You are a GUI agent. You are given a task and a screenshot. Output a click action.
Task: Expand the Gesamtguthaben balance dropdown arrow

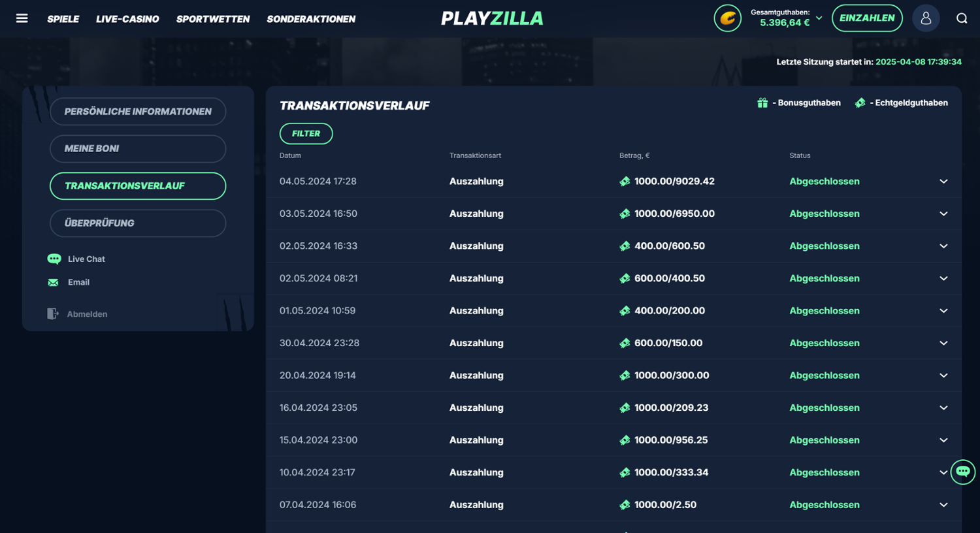pyautogui.click(x=819, y=18)
